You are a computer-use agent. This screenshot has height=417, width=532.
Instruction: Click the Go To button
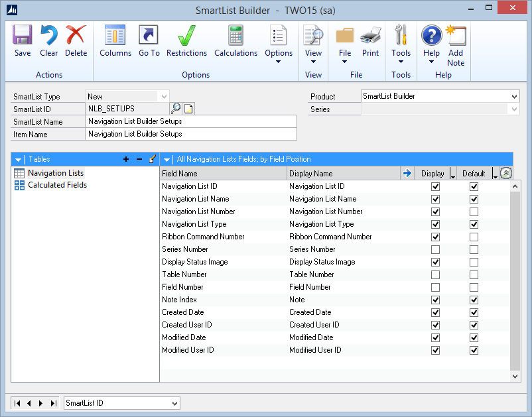pos(149,41)
